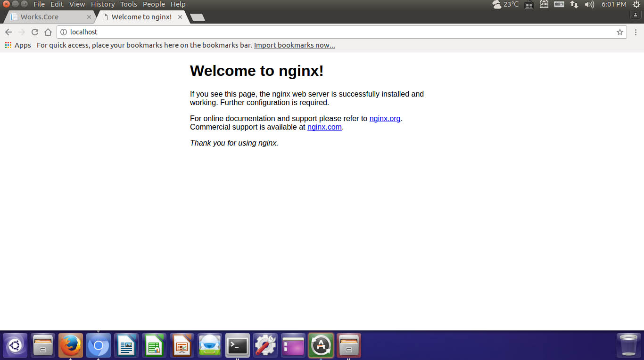This screenshot has height=360, width=644.
Task: Click the red-highlighted file cabinet beside Software Updater
Action: 349,345
